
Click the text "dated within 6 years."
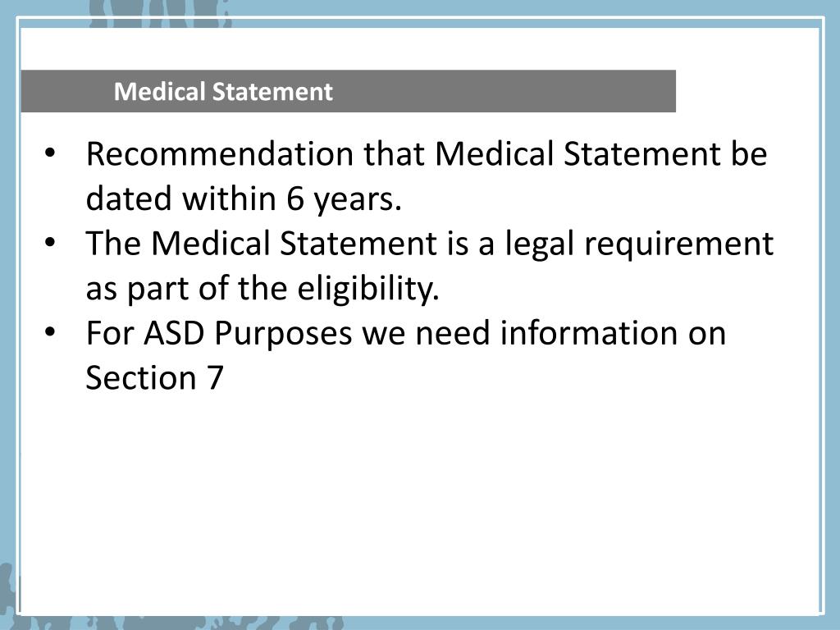pyautogui.click(x=244, y=199)
